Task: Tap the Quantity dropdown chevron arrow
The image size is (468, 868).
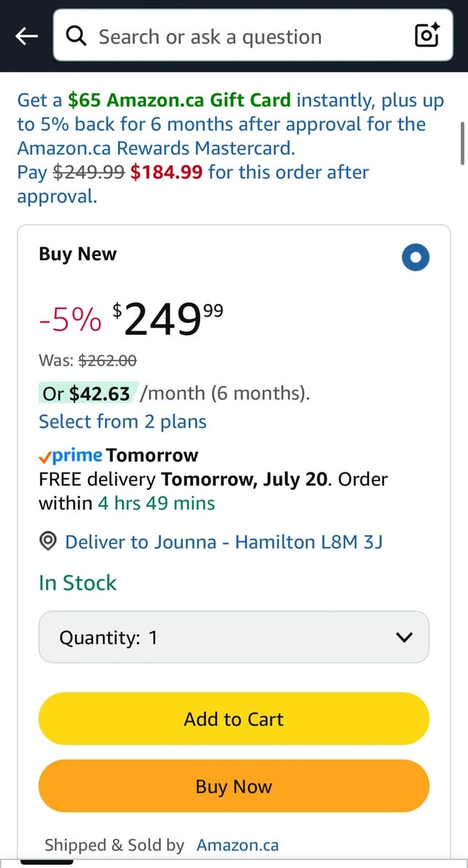Action: pyautogui.click(x=404, y=638)
